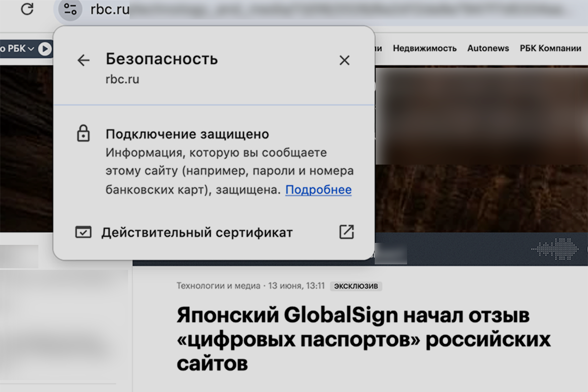
Task: Expand the РБК dropdown chevron
Action: click(x=31, y=49)
